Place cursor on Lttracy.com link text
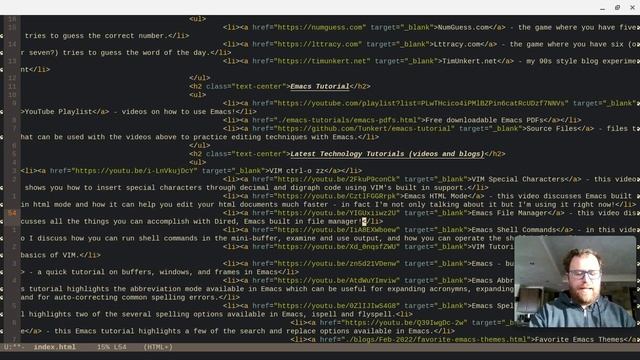This screenshot has width=640, height=360. (x=457, y=44)
